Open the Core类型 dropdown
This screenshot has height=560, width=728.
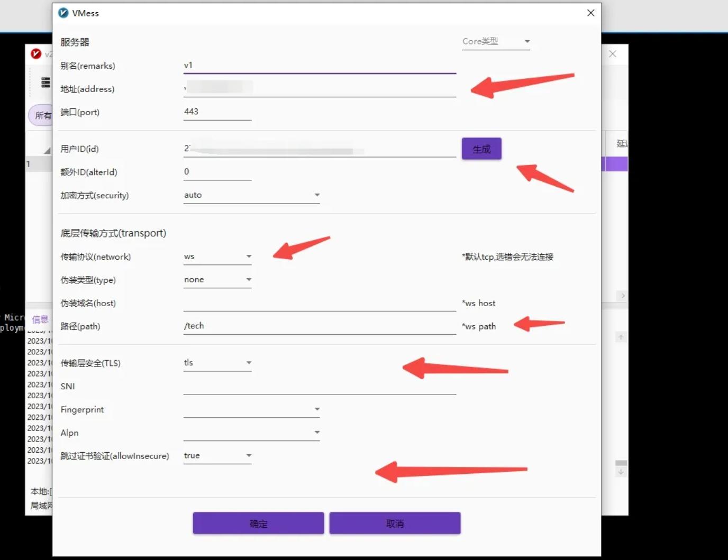click(x=496, y=41)
